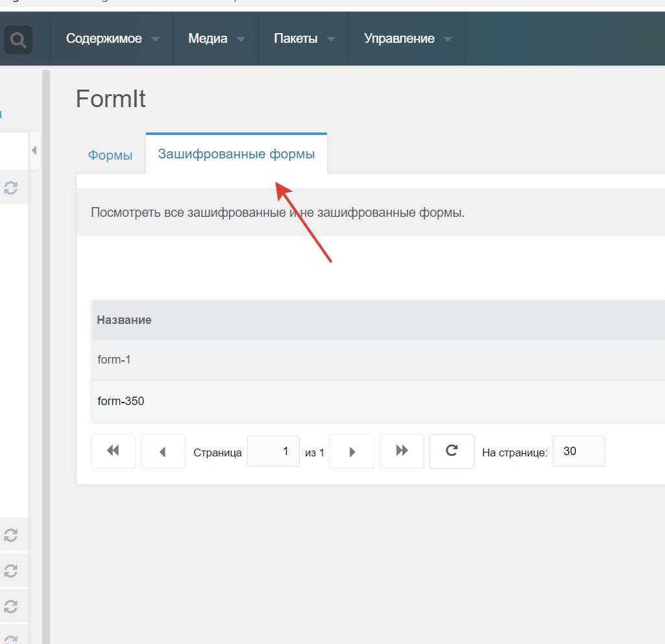
Task: Focus the На странице per-page field
Action: pyautogui.click(x=579, y=451)
